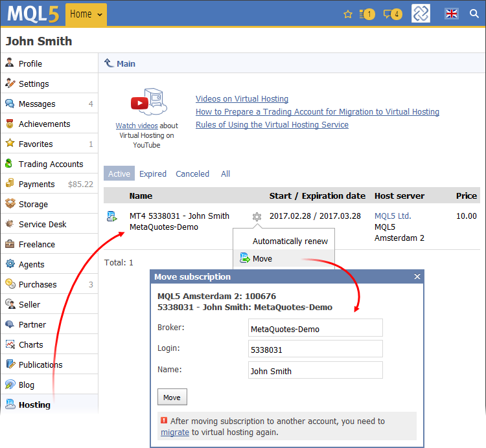Switch to the All tab
The width and height of the screenshot is (486, 448).
226,174
